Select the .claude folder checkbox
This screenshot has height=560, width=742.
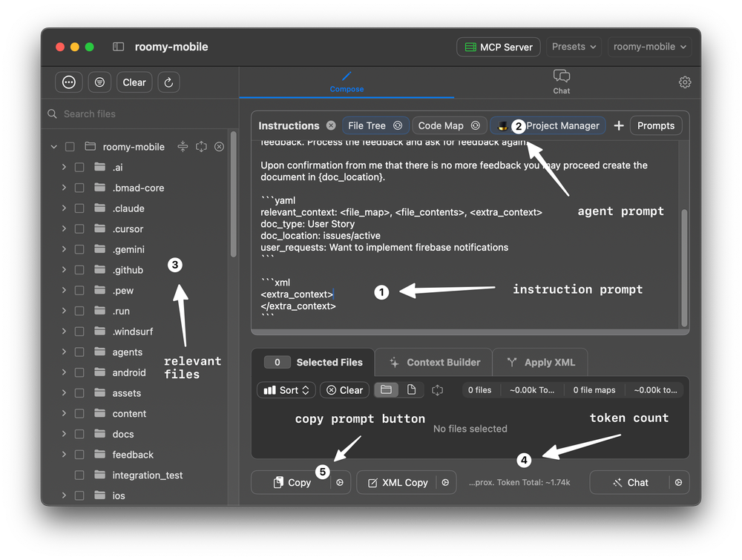(79, 208)
